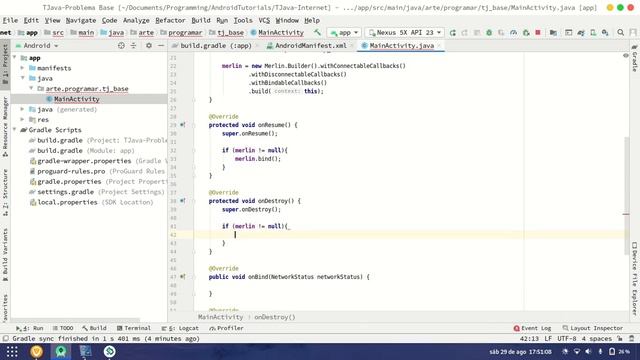Collapse the app module tree node

[15, 58]
